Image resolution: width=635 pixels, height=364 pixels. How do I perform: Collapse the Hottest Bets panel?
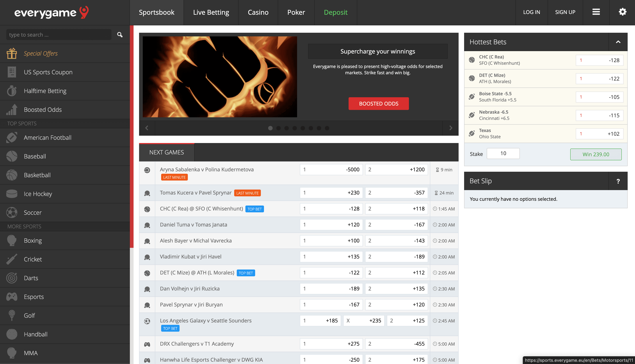[618, 42]
